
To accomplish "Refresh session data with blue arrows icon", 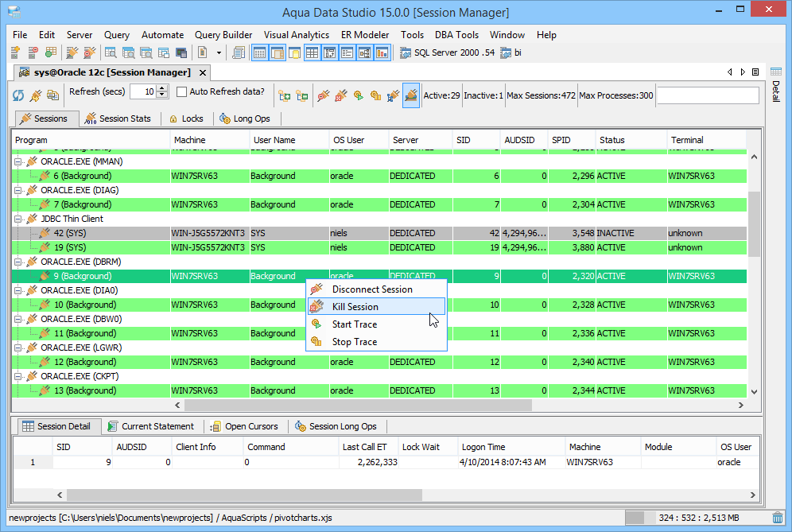I will coord(18,95).
